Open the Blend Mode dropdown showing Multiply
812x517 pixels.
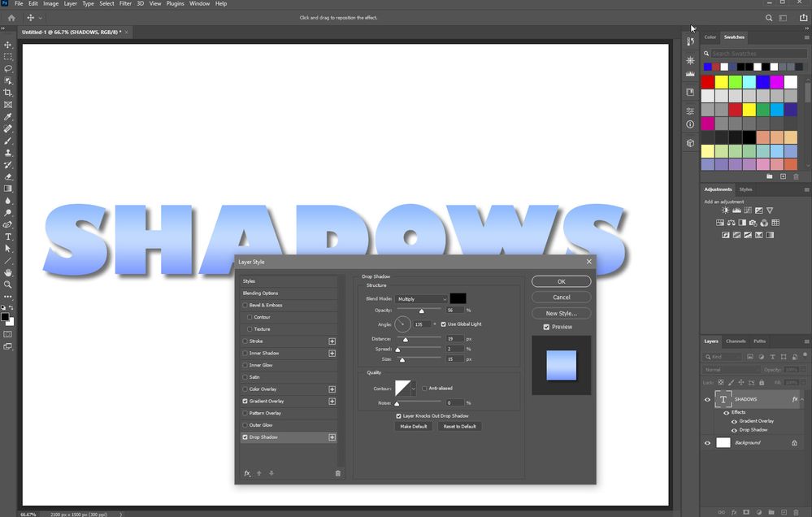click(421, 298)
